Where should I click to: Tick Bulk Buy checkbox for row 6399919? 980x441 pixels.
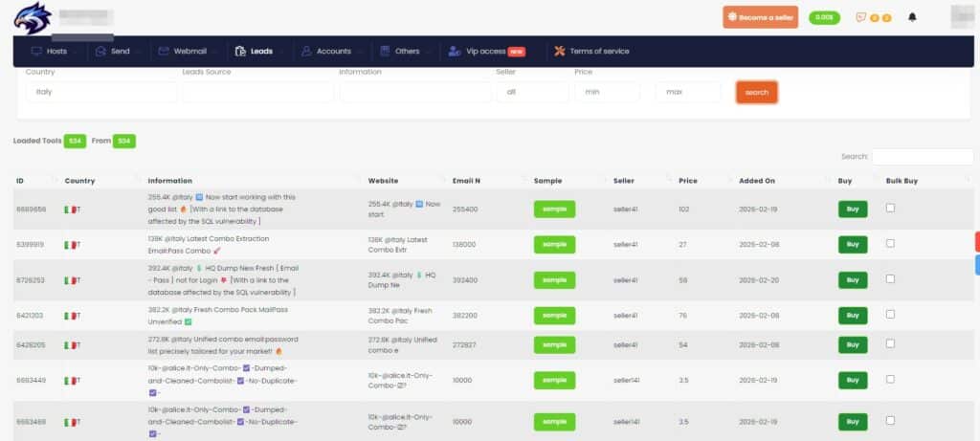[x=891, y=244]
